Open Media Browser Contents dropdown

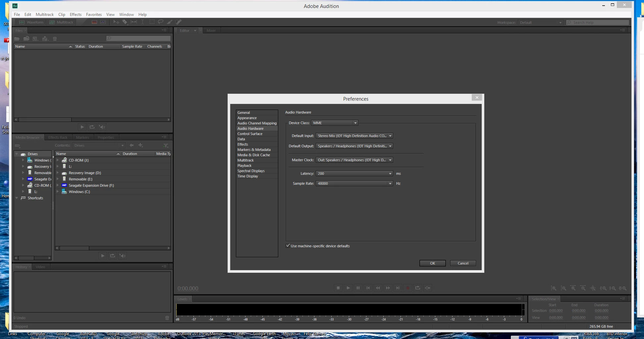click(x=99, y=145)
